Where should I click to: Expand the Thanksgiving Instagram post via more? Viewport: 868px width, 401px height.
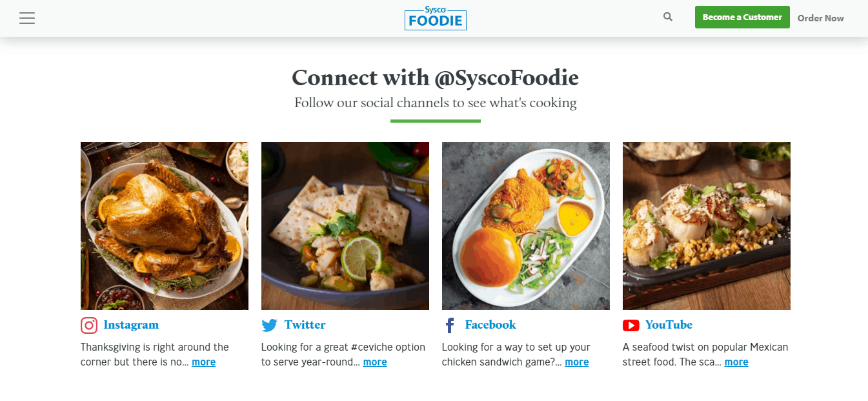point(203,362)
